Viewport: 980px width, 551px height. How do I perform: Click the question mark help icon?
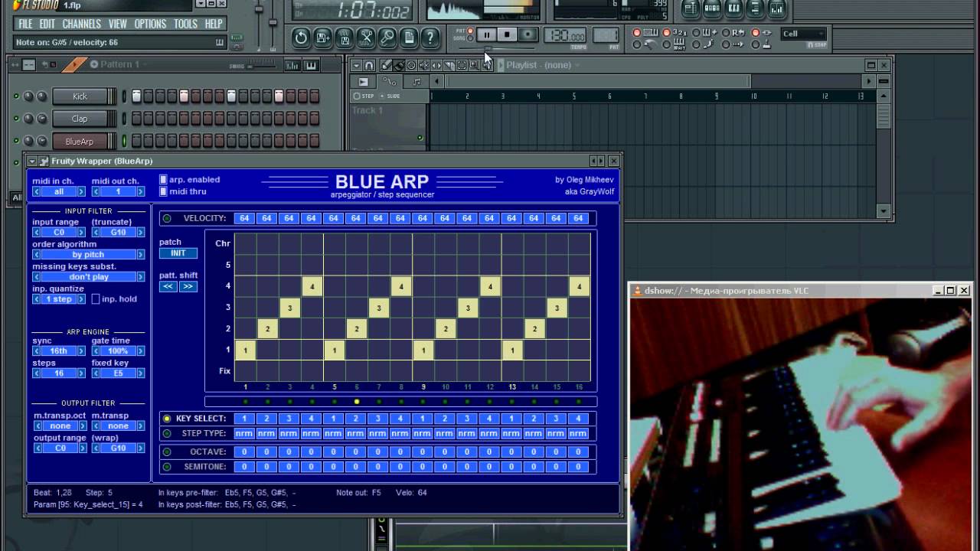431,37
